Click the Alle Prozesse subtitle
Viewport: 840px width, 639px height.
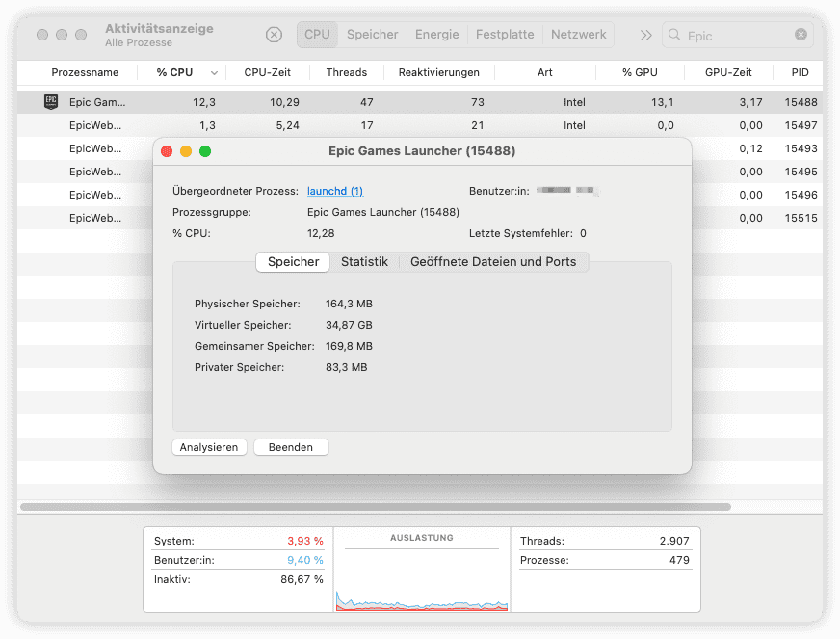point(138,42)
